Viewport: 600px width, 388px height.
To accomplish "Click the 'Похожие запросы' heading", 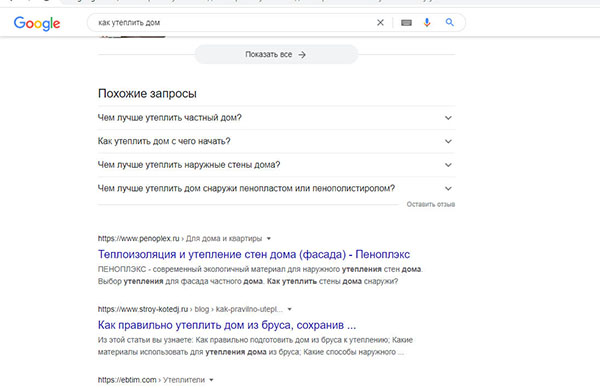I will pyautogui.click(x=147, y=93).
